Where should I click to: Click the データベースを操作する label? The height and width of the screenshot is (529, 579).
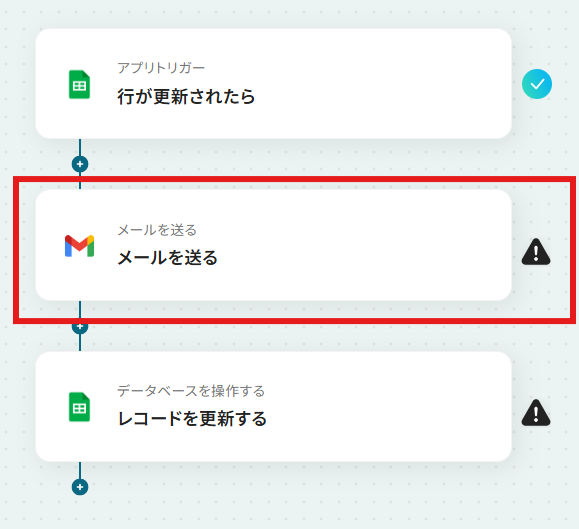[191, 391]
